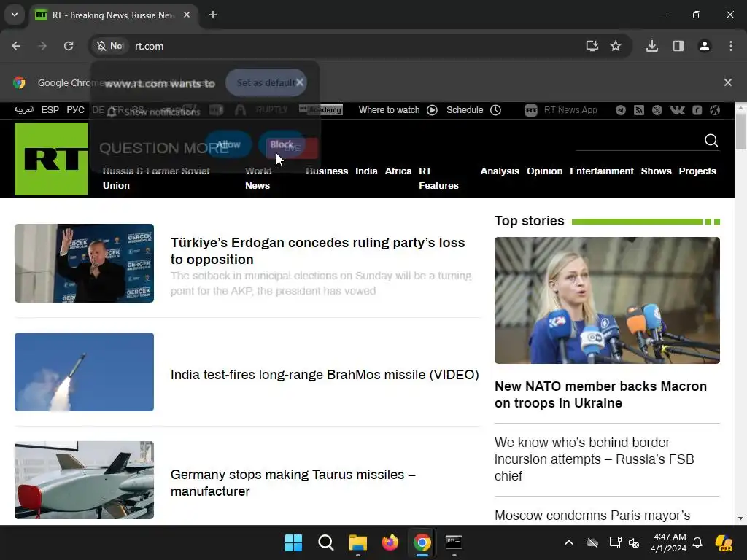Open the India section

point(366,171)
